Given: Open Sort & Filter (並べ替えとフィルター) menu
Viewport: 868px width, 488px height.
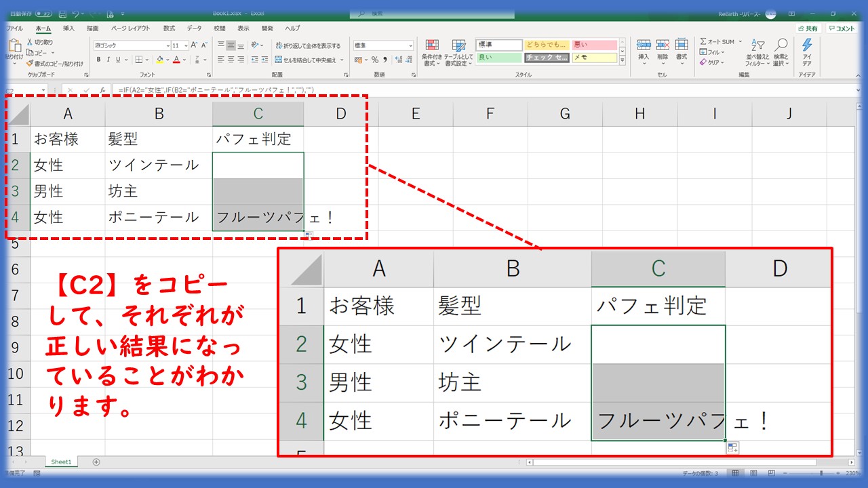Looking at the screenshot, I should tap(757, 52).
